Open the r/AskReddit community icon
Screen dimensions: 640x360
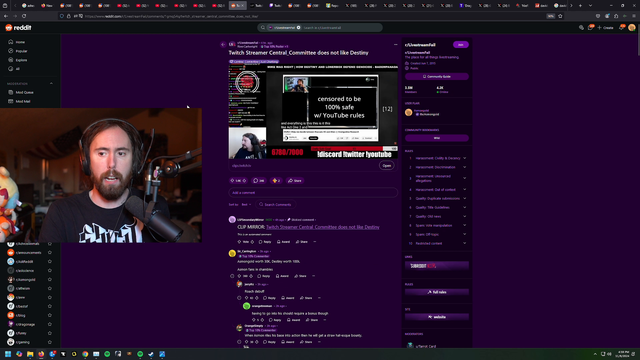coord(11,262)
